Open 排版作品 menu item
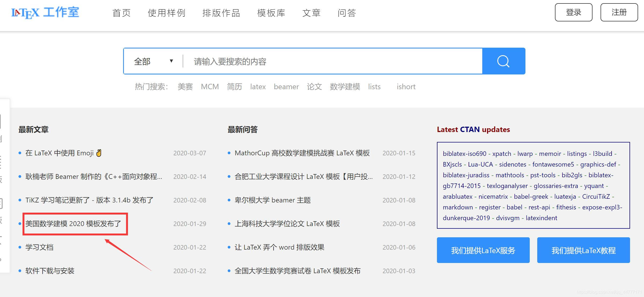 [x=221, y=13]
